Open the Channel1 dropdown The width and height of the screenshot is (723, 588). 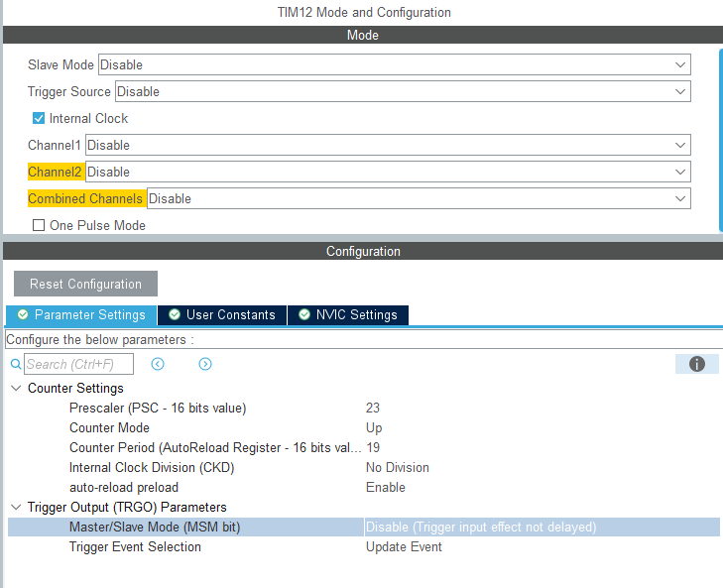(388, 145)
